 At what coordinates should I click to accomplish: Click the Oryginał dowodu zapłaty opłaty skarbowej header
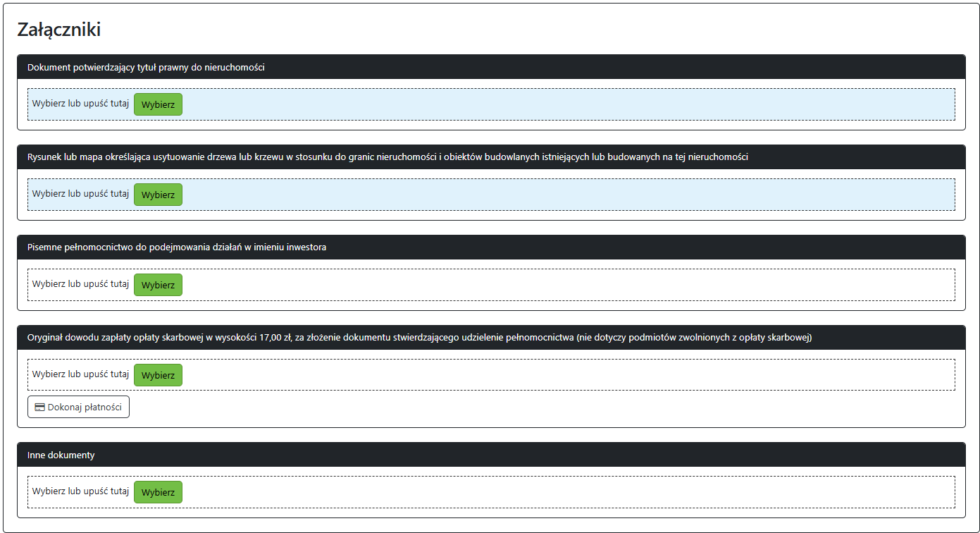419,338
